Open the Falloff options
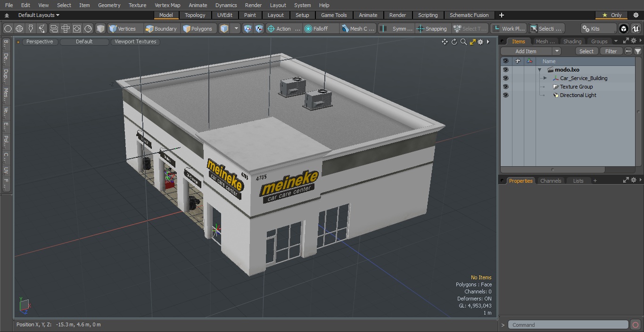Screen dimensions: 644x332 321,29
